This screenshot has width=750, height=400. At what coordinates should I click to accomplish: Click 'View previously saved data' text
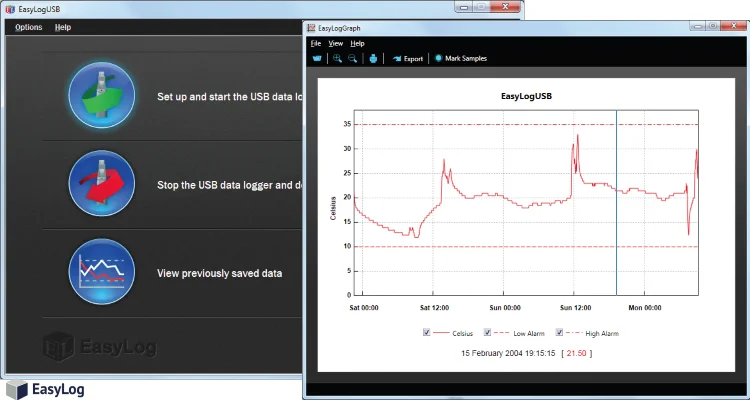(220, 274)
